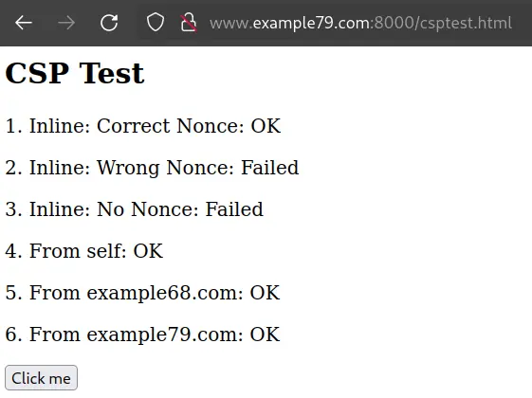Click the "From example68.com" label text

point(136,293)
